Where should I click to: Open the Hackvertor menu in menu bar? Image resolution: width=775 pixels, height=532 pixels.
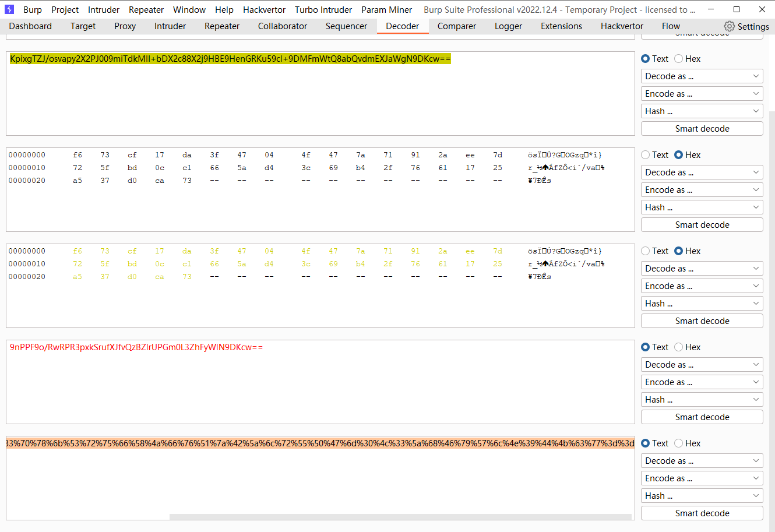265,9
